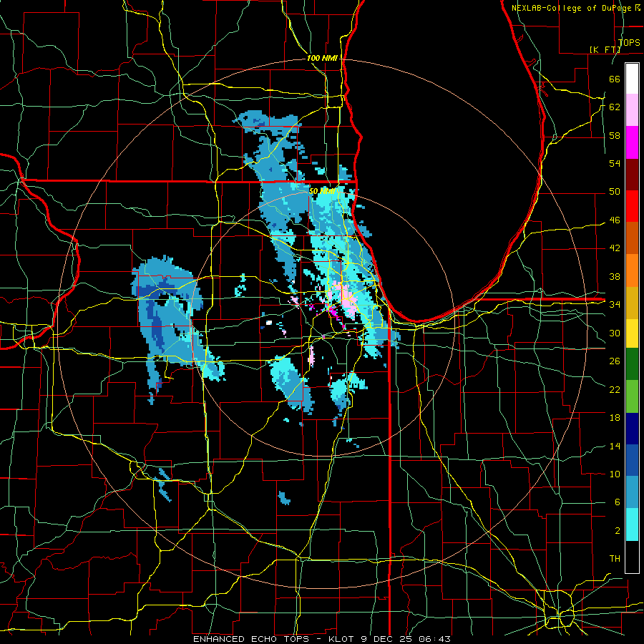The width and height of the screenshot is (644, 644).
Task: Click the "100 NMI" range ring label
Action: (x=322, y=58)
